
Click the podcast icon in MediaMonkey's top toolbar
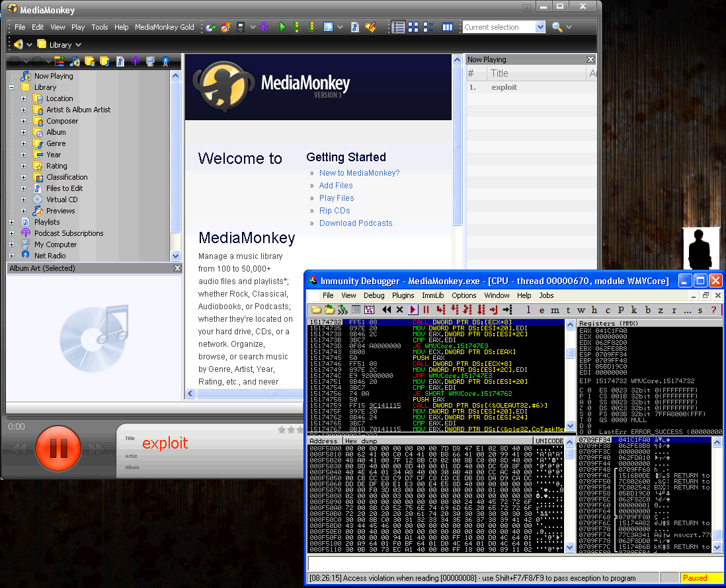(x=264, y=27)
